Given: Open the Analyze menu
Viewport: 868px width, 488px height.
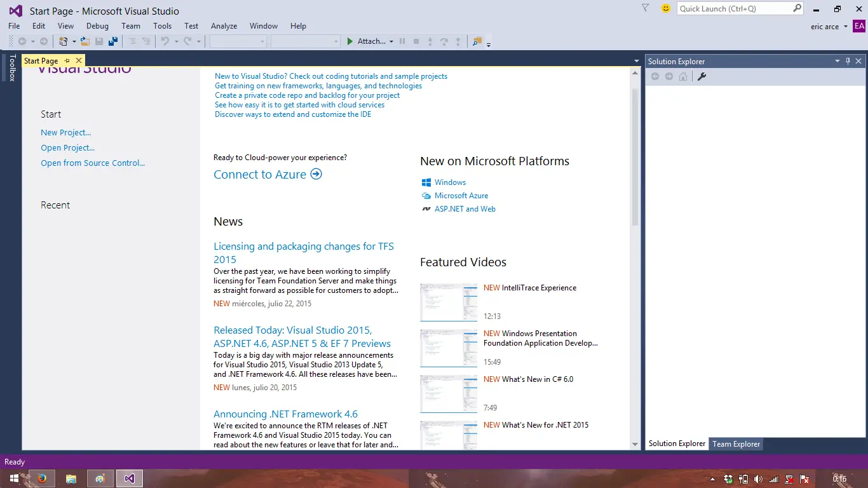Looking at the screenshot, I should coord(224,26).
